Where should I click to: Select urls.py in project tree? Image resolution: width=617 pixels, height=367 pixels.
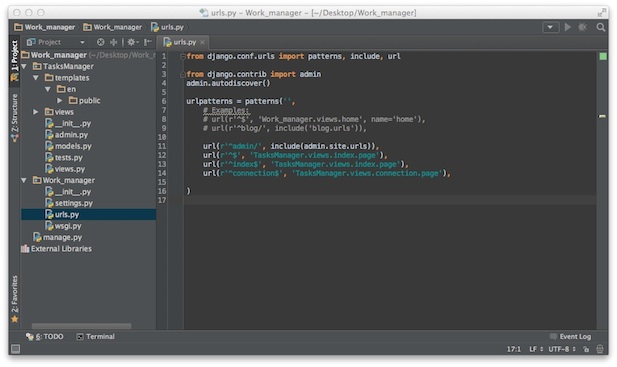pos(89,215)
